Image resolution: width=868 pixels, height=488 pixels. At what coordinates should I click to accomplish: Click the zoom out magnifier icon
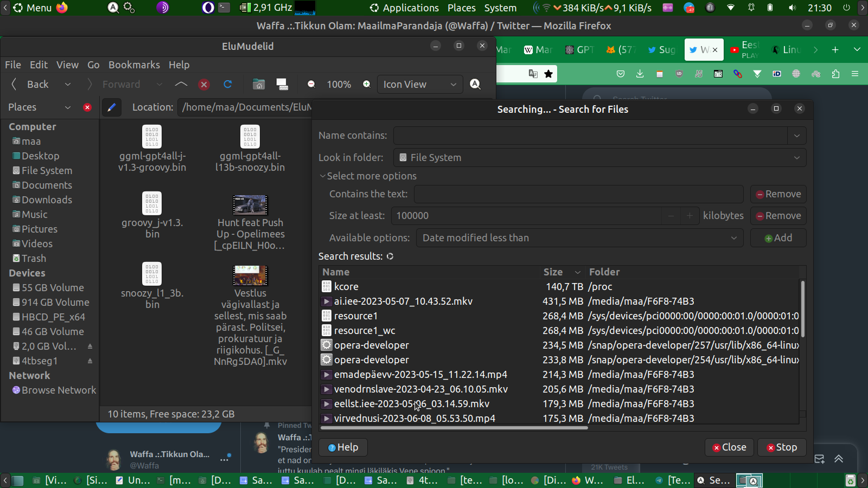pyautogui.click(x=311, y=84)
